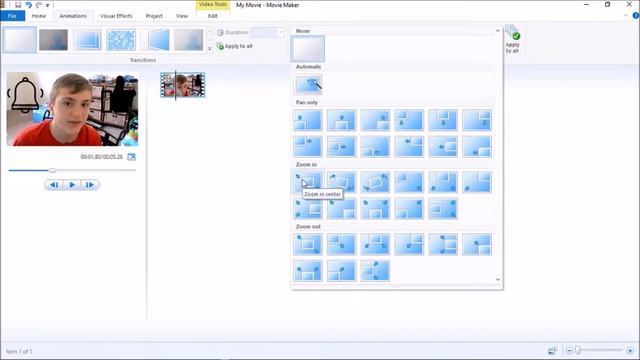Select the angled flip transition thumbnail

pos(155,40)
